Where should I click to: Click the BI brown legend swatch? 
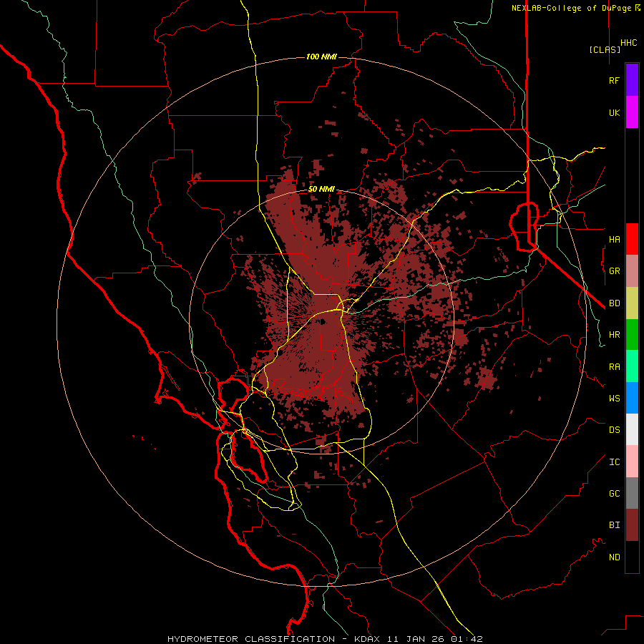pyautogui.click(x=632, y=525)
